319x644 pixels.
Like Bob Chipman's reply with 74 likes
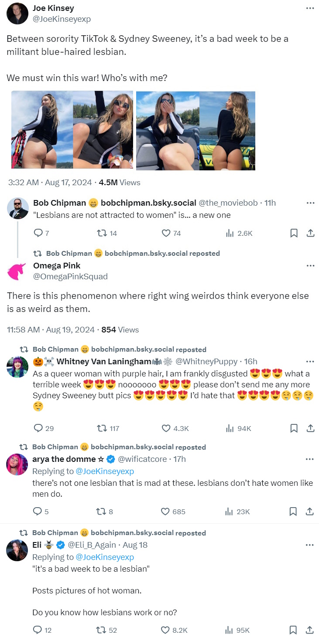pos(166,234)
